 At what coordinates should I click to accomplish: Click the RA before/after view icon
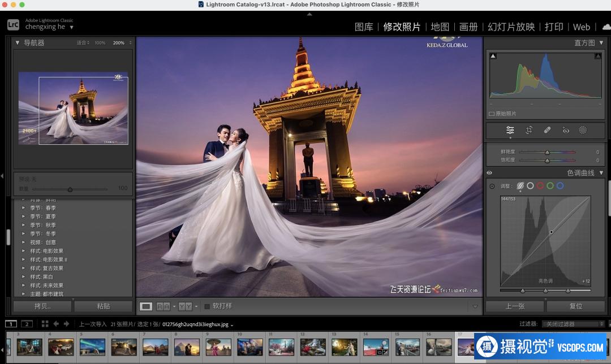point(163,306)
